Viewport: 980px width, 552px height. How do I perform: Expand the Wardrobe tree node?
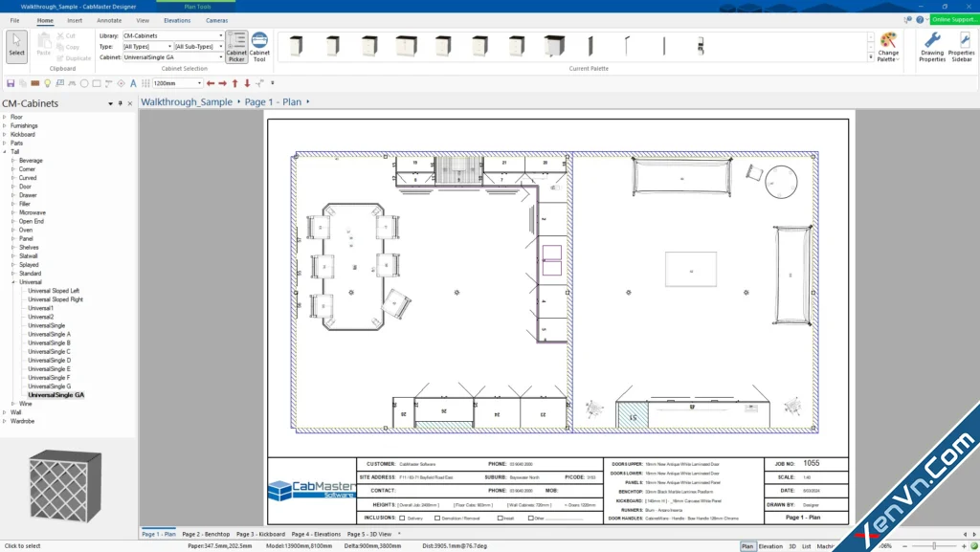[5, 421]
